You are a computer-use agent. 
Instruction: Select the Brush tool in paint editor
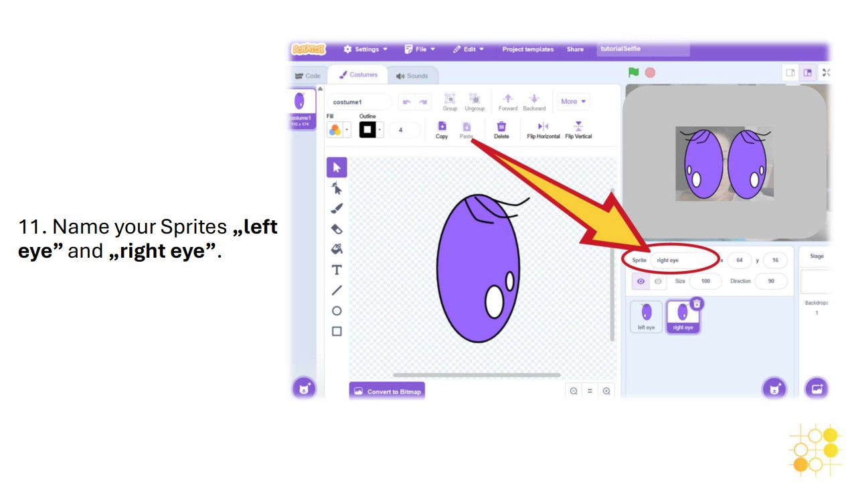(x=337, y=208)
